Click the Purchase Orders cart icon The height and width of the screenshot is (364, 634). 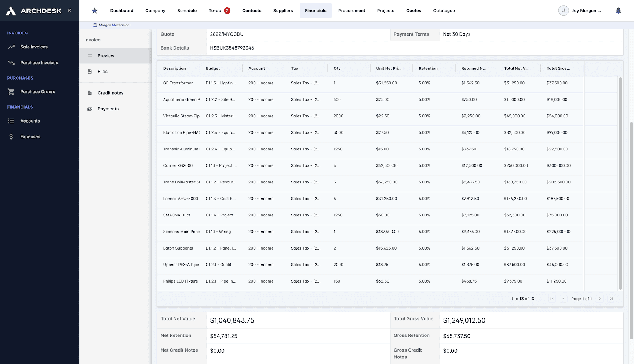11,91
